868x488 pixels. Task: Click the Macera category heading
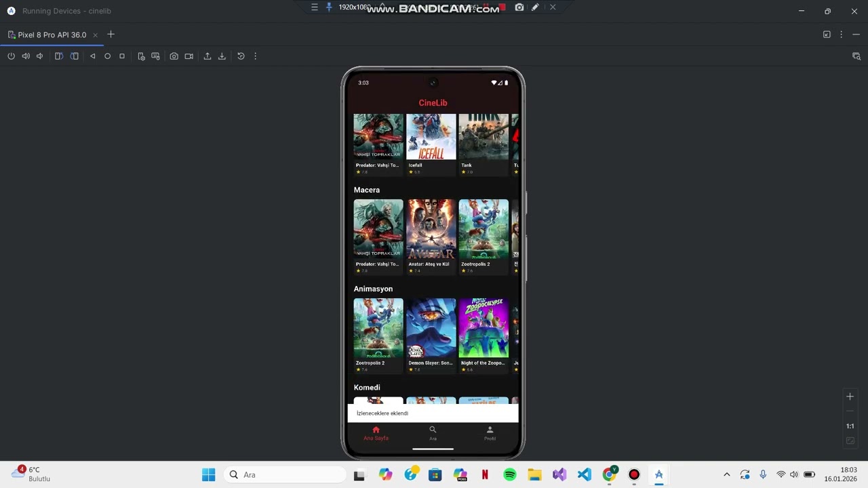[x=367, y=190]
